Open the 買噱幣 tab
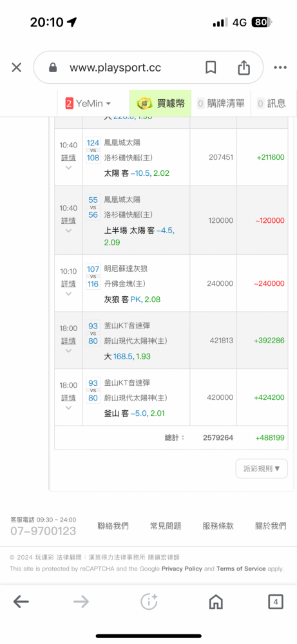The height and width of the screenshot is (644, 297). click(160, 104)
